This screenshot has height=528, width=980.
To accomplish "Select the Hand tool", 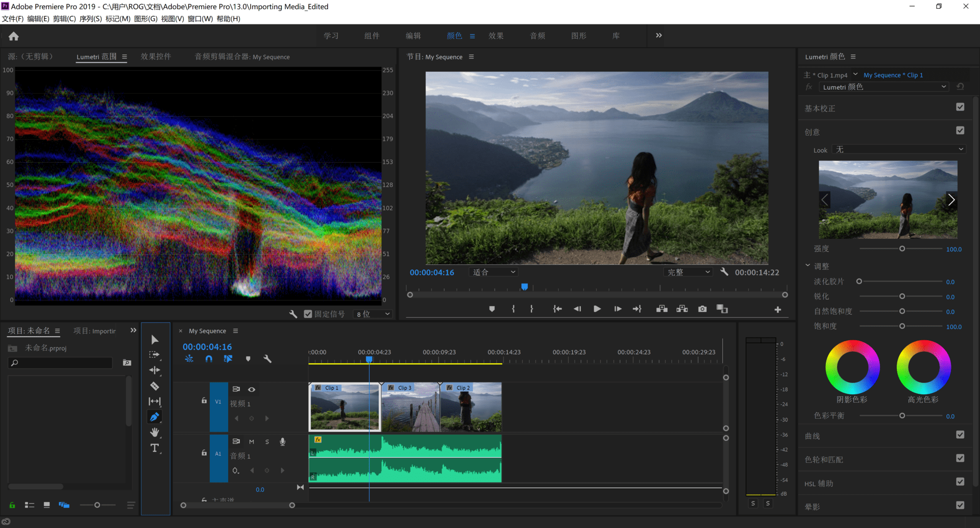I will pos(155,432).
